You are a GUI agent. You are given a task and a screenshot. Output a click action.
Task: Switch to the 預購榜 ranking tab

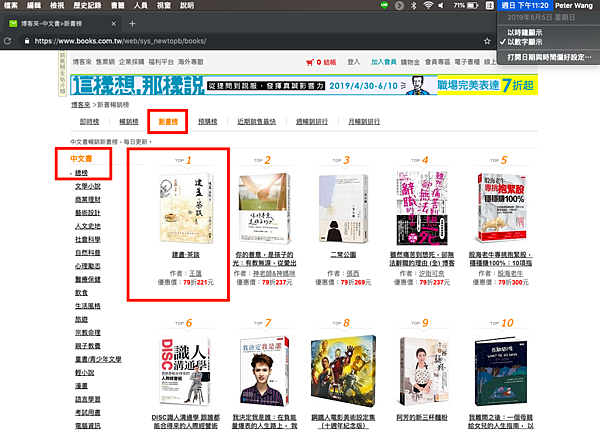[x=208, y=122]
